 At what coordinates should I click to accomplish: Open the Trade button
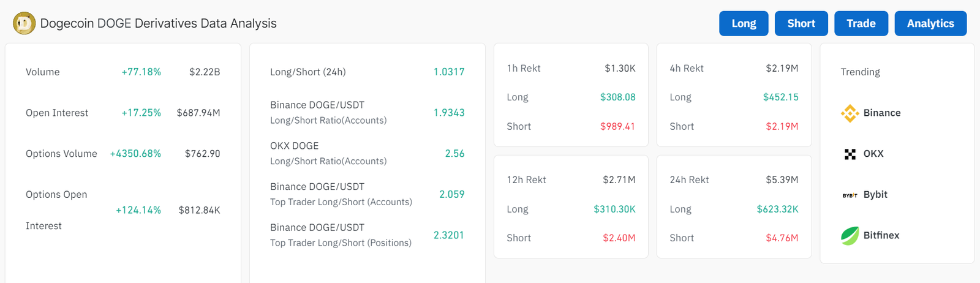(x=861, y=23)
